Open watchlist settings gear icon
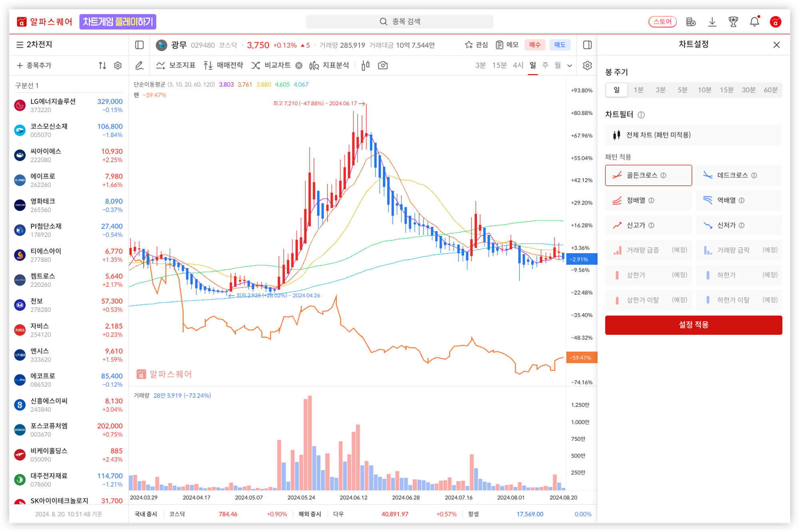799x532 pixels. [117, 66]
